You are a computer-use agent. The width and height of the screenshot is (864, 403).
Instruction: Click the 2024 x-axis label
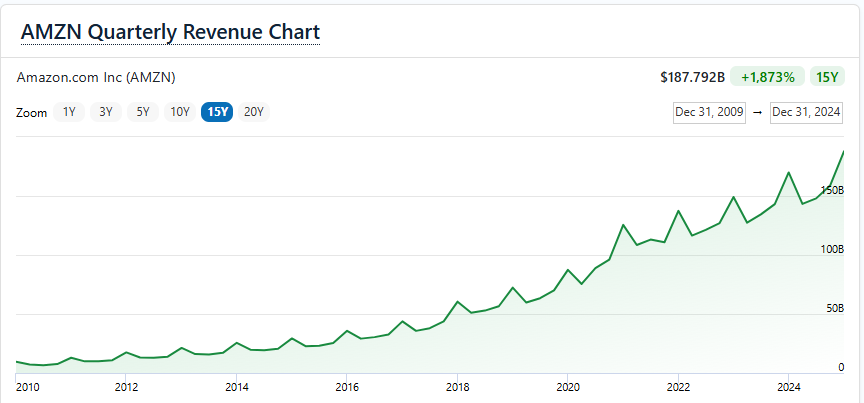coord(788,387)
